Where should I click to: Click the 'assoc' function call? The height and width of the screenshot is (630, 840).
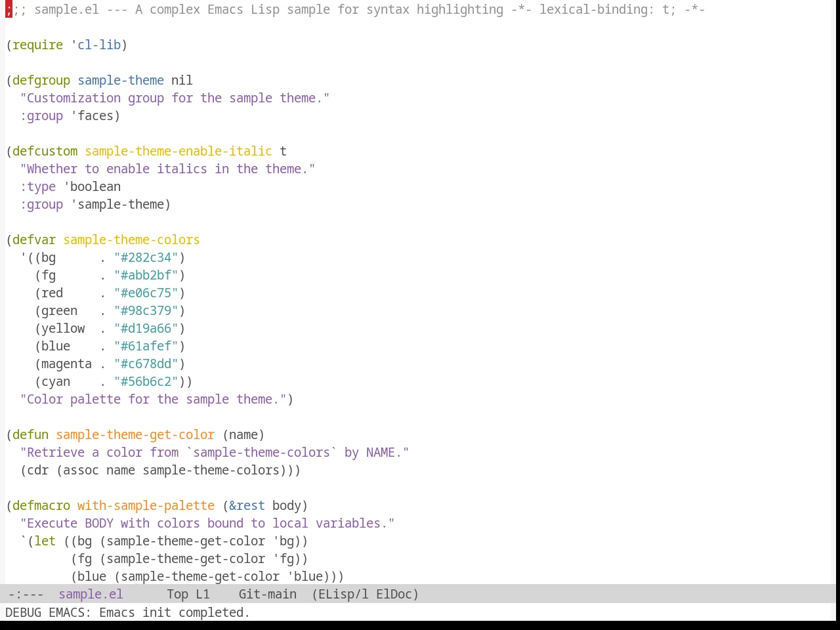(x=81, y=470)
